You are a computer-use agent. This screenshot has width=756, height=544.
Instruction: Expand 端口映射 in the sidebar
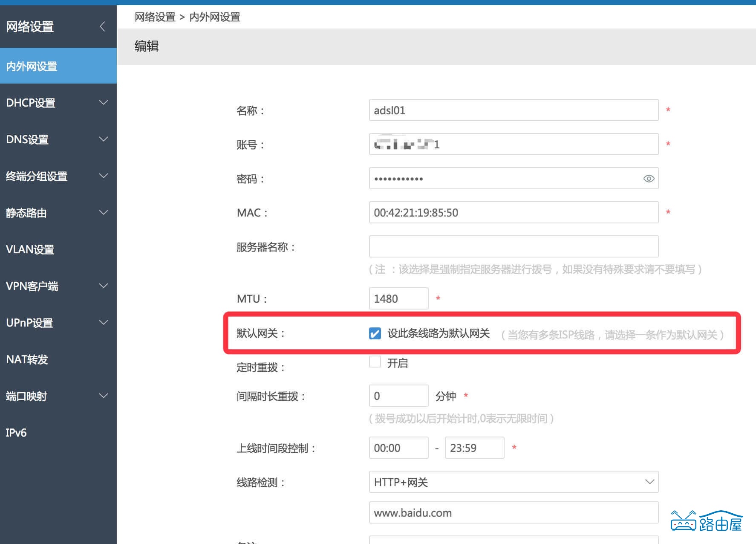click(x=27, y=396)
